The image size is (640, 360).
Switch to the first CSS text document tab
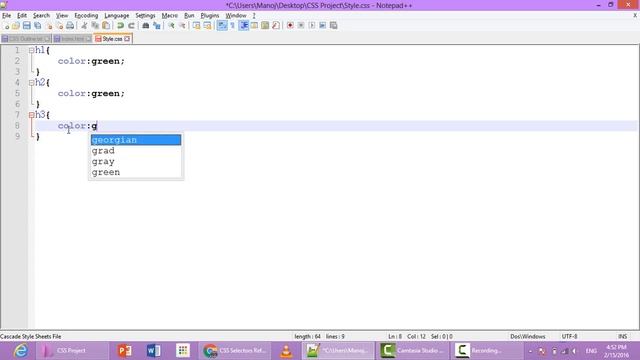click(26, 39)
